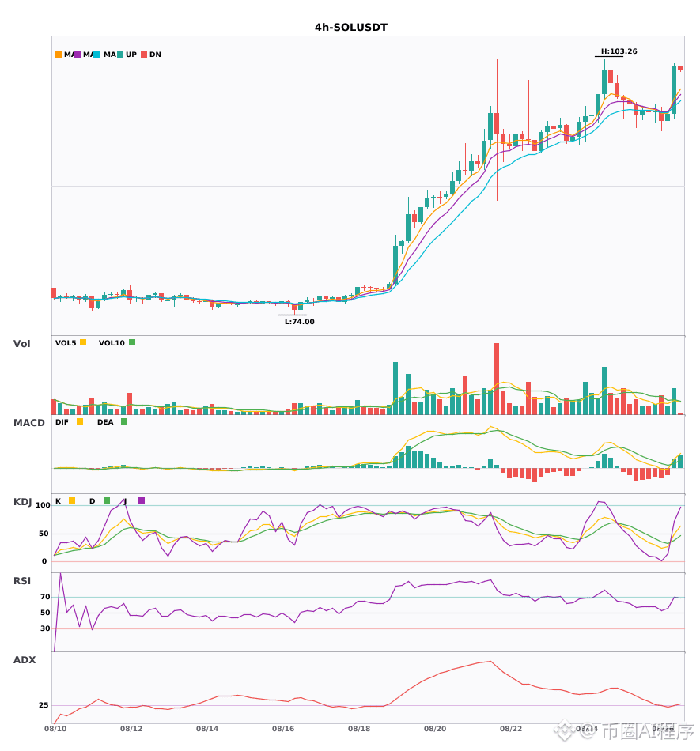Click the L:74.00 low price label
Screen dimensions: 700x751
click(300, 322)
